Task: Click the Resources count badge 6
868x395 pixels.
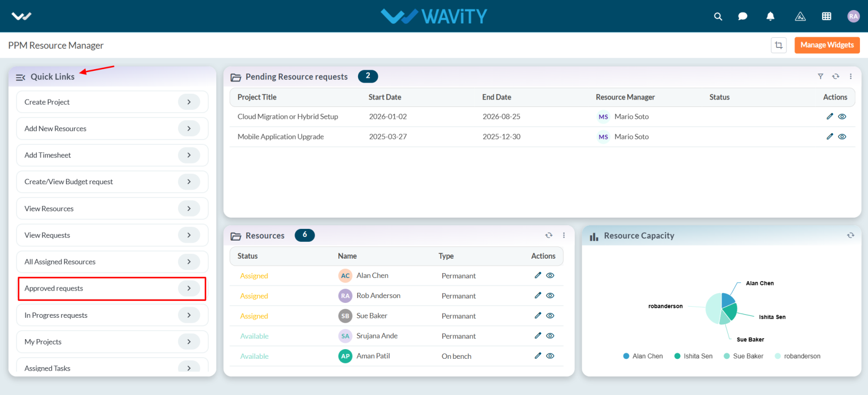Action: pos(305,235)
